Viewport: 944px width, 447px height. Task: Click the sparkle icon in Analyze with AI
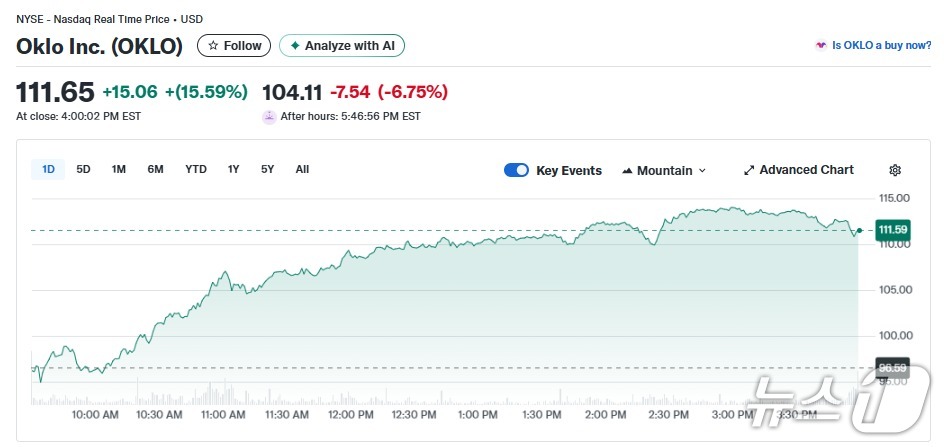click(295, 46)
